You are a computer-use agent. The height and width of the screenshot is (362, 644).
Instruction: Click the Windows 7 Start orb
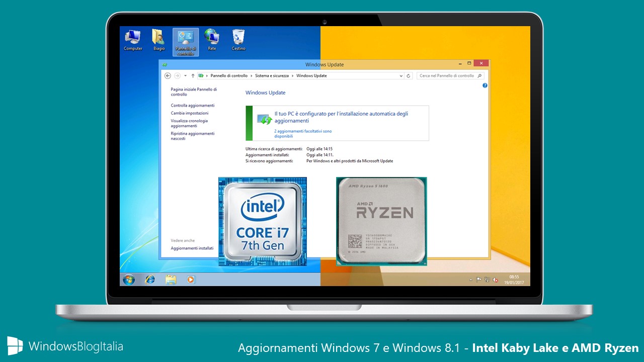(x=129, y=280)
